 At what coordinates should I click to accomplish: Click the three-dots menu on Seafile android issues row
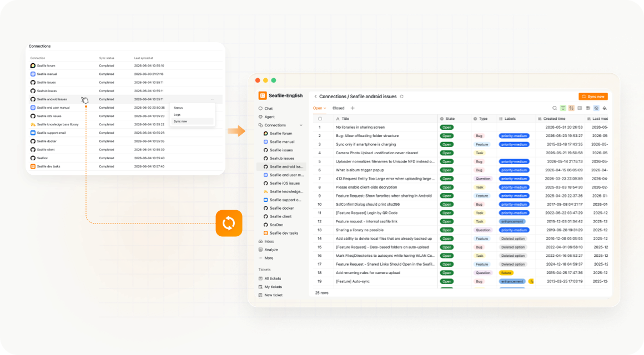click(213, 99)
